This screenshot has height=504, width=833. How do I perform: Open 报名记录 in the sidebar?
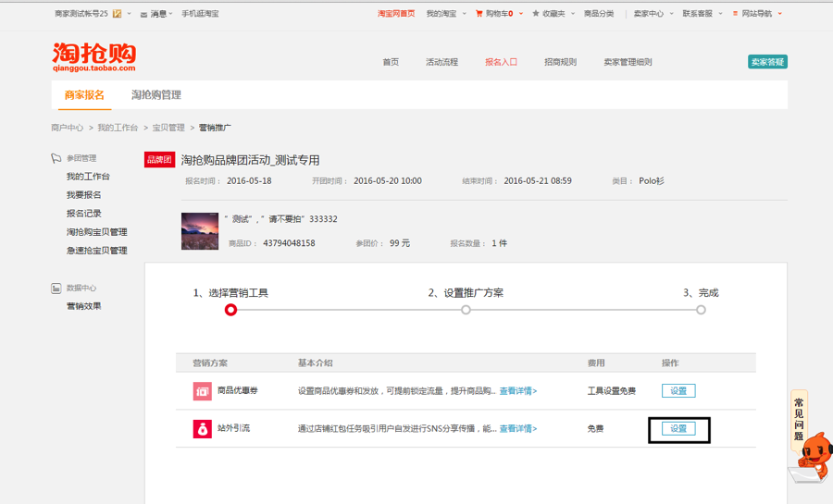pyautogui.click(x=83, y=214)
